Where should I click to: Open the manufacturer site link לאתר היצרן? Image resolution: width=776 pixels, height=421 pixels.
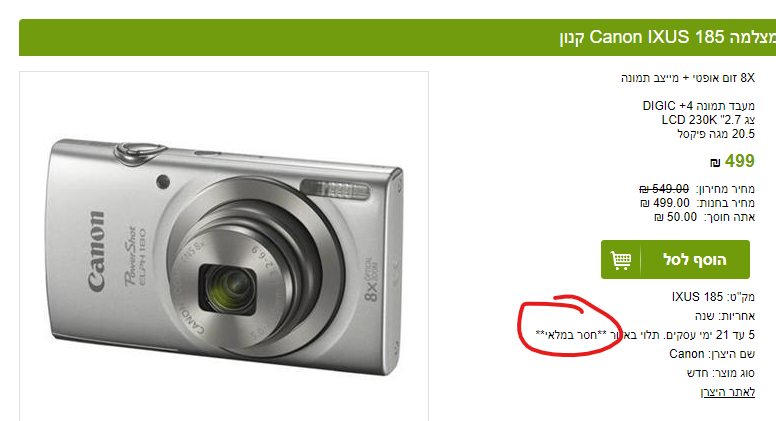pyautogui.click(x=728, y=392)
